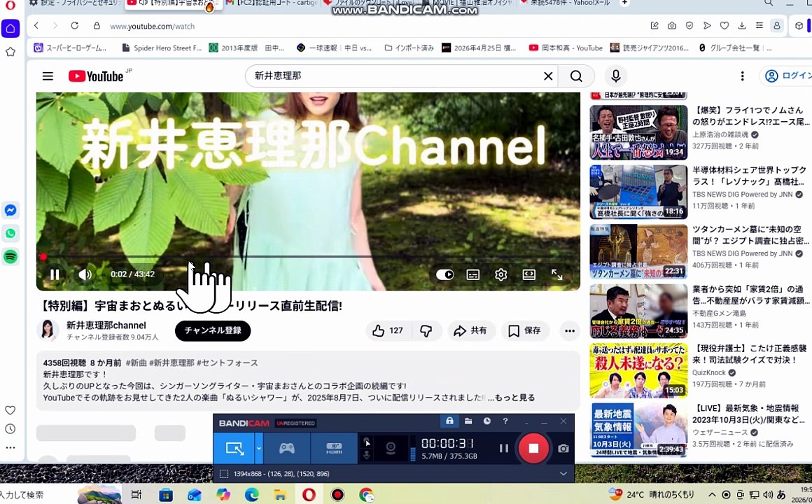Open Microsoft Edge from the taskbar
This screenshot has height=504, width=812.
(x=252, y=495)
